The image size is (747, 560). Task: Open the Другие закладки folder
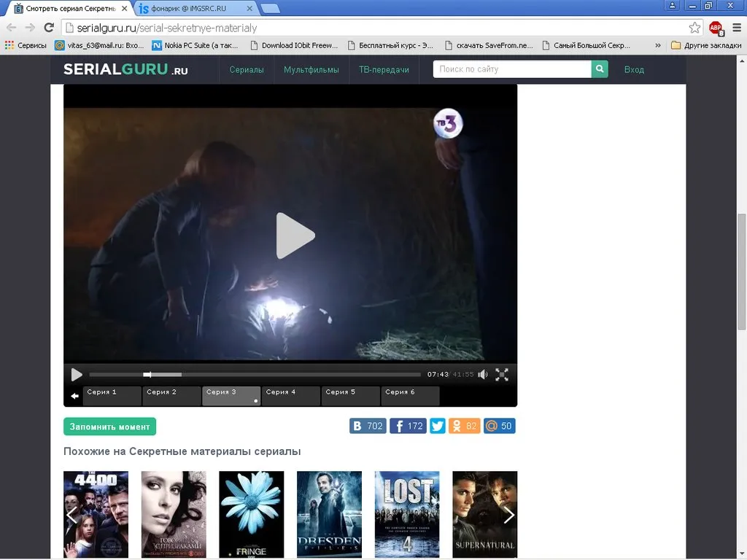tap(706, 45)
